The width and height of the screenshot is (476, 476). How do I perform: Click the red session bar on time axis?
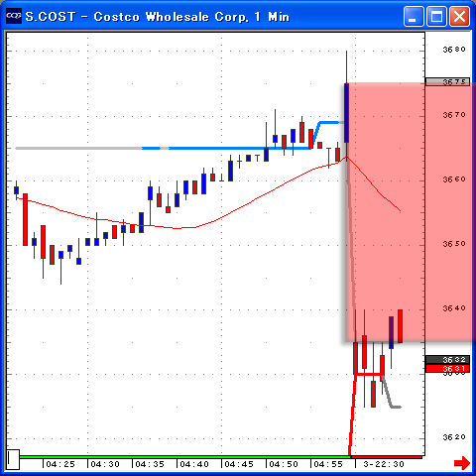[387, 457]
